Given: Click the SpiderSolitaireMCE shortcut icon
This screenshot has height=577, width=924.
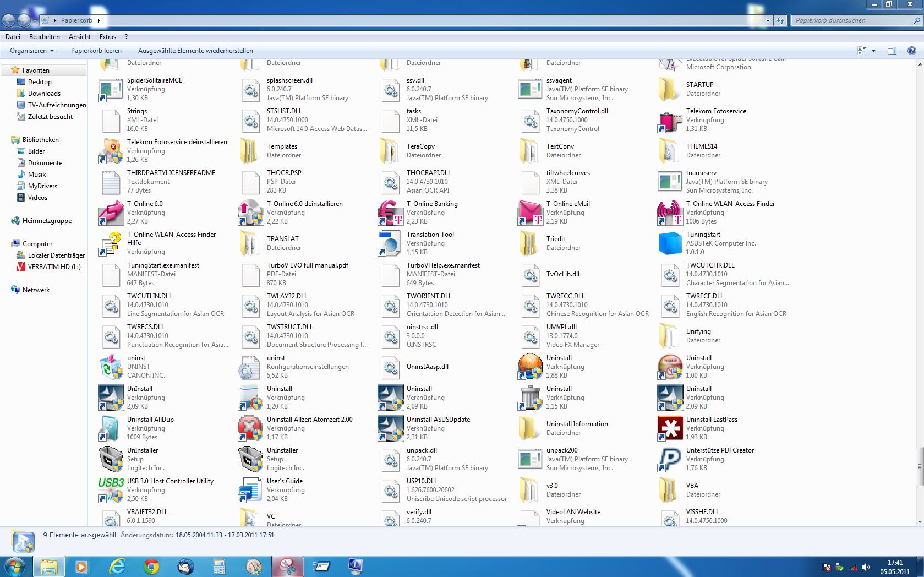Looking at the screenshot, I should coord(111,89).
